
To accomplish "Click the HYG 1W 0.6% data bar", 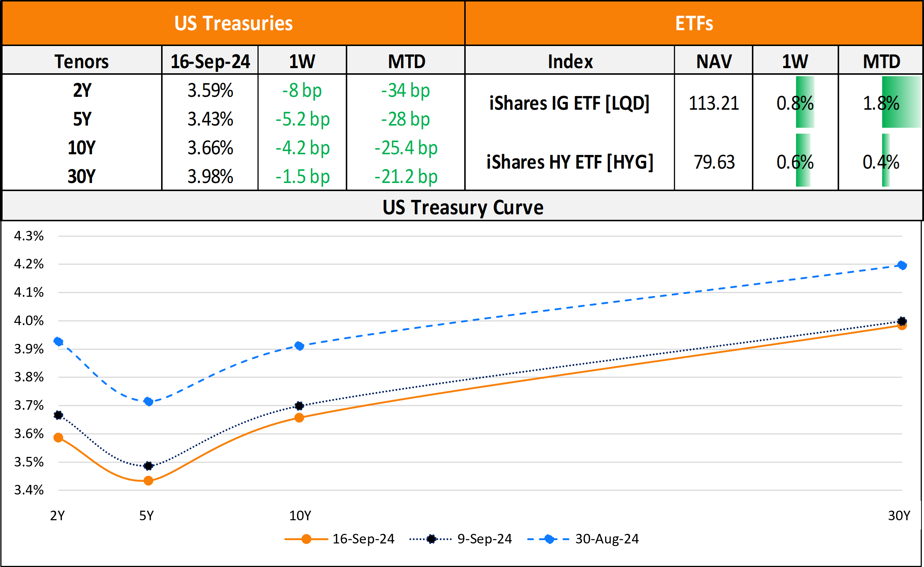I will pyautogui.click(x=803, y=161).
